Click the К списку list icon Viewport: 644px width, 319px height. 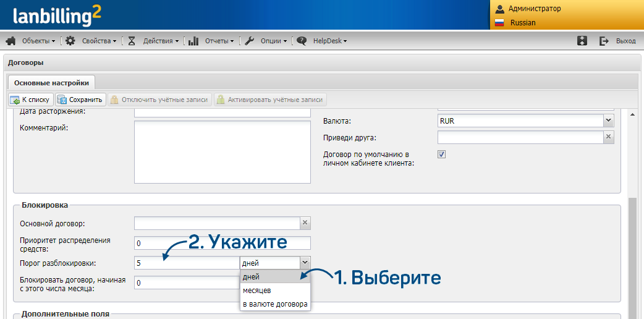[15, 100]
